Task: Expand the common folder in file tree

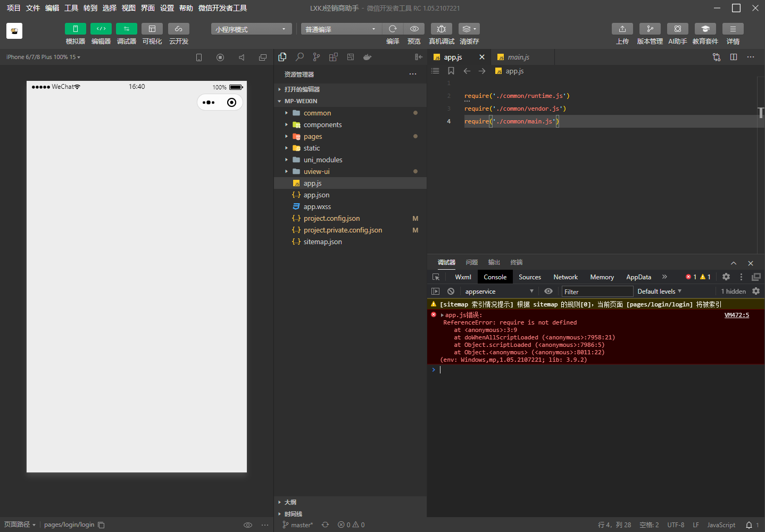Action: pyautogui.click(x=317, y=113)
